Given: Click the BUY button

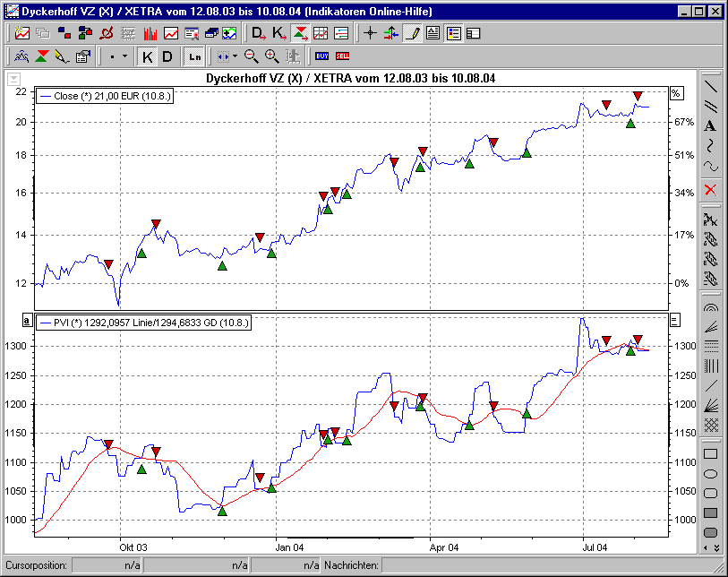Looking at the screenshot, I should pos(321,56).
